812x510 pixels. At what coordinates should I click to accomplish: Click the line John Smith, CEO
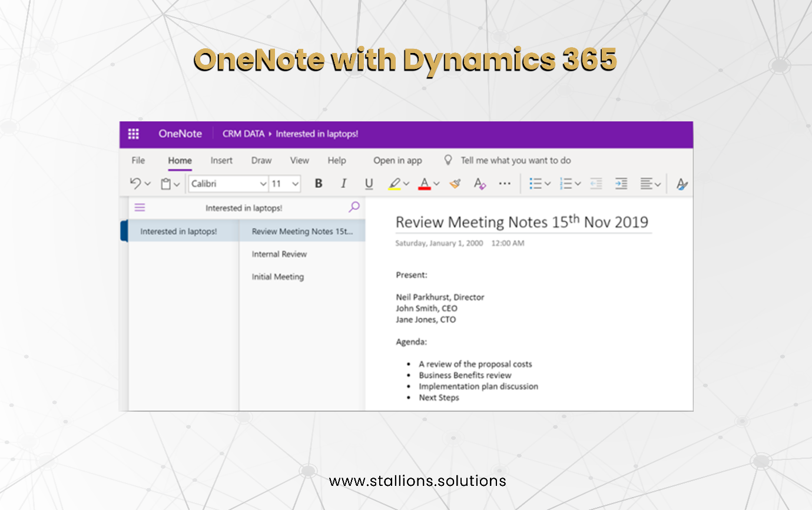(x=426, y=308)
